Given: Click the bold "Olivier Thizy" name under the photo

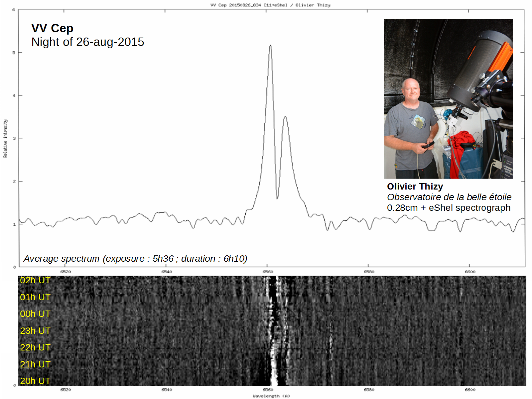Looking at the screenshot, I should [415, 186].
